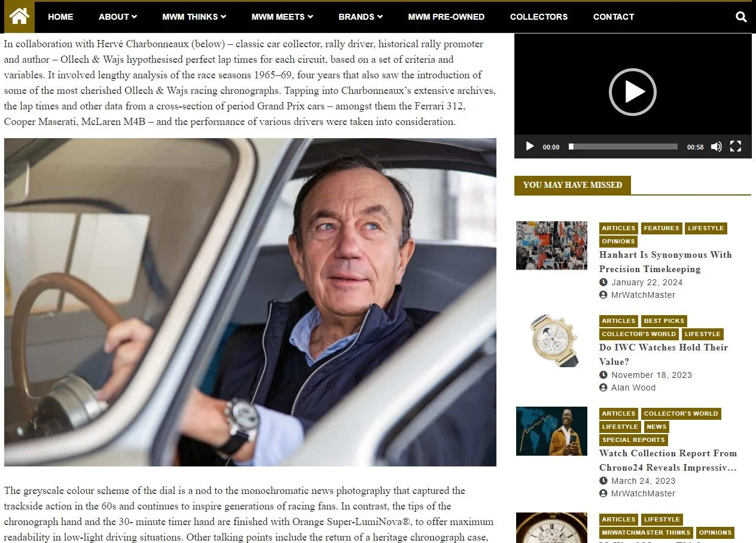The width and height of the screenshot is (756, 543).
Task: Open the Hanhart Precision Timekeeping article link
Action: coord(666,262)
